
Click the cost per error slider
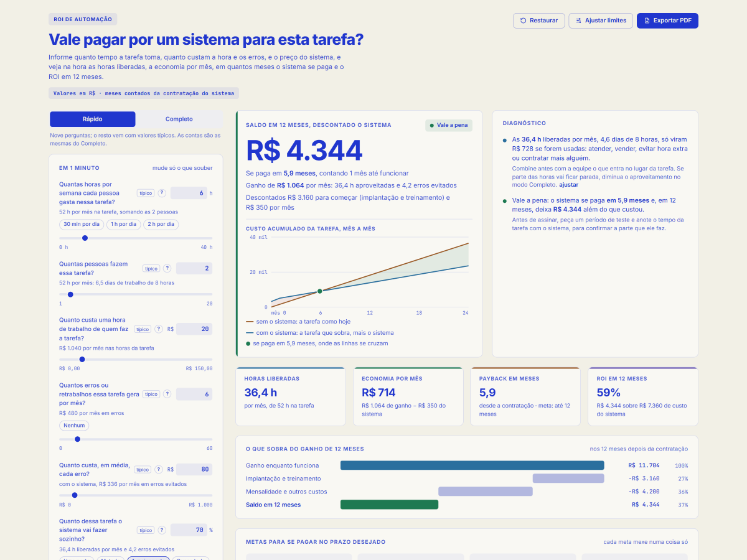pyautogui.click(x=136, y=495)
